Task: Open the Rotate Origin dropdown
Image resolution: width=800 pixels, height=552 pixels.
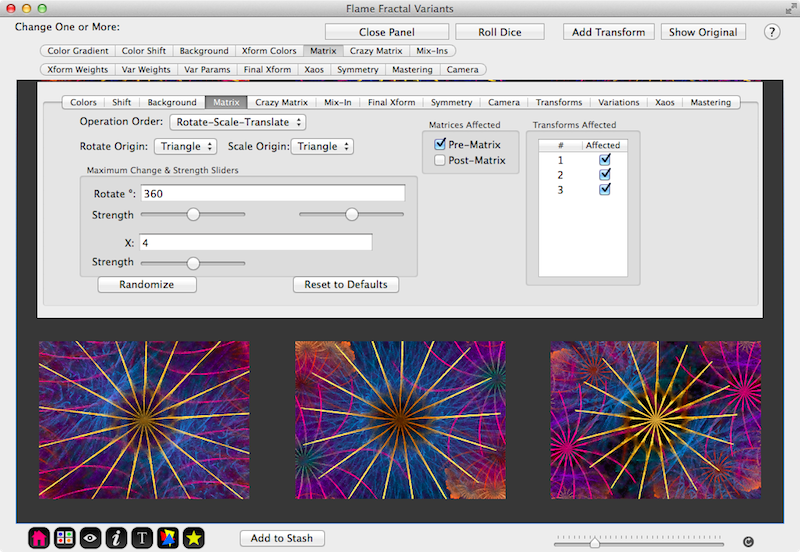Action: click(186, 146)
